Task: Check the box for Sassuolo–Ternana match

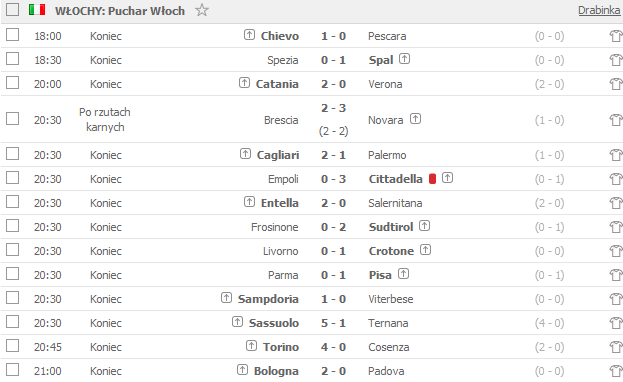Action: [x=12, y=322]
